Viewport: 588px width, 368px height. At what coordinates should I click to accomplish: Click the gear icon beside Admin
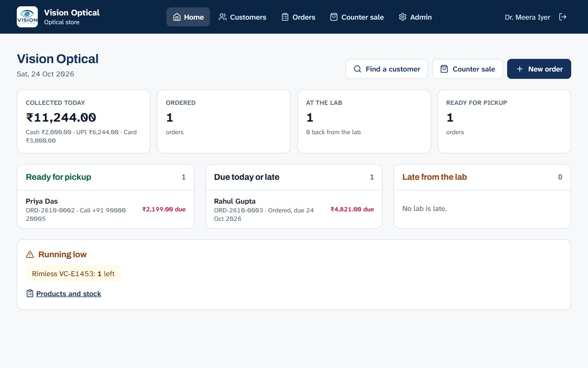coord(402,17)
